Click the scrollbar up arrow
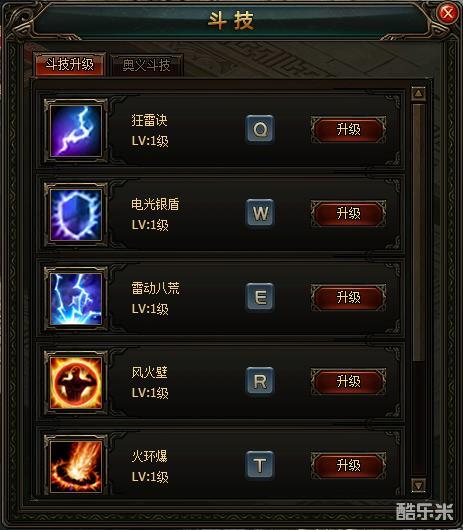Viewport: 463px width, 530px height. (418, 93)
